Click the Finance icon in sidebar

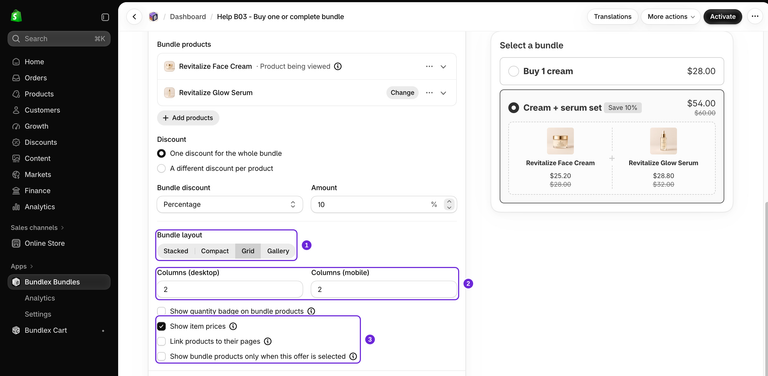click(16, 191)
